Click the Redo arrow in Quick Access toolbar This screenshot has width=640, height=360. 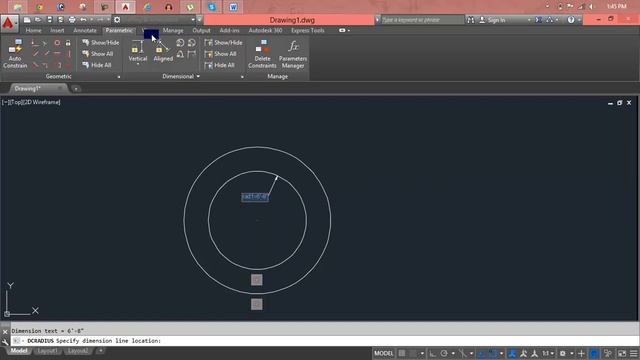[x=100, y=20]
